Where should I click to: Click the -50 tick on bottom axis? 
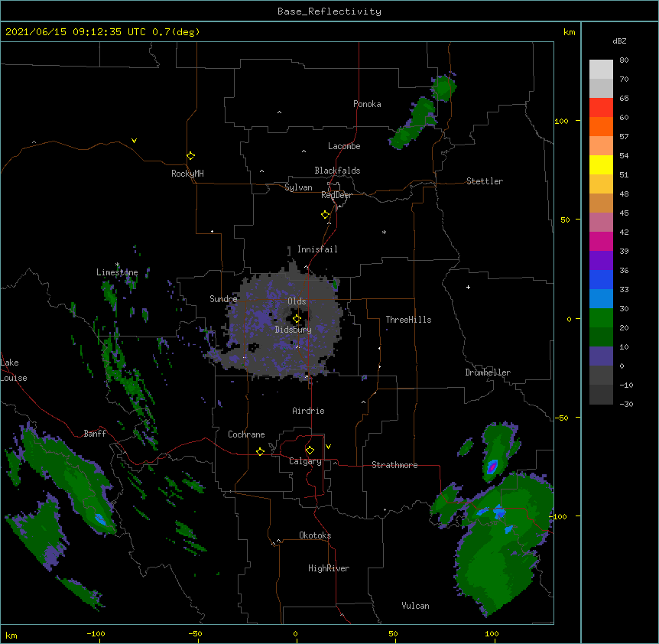pyautogui.click(x=195, y=633)
